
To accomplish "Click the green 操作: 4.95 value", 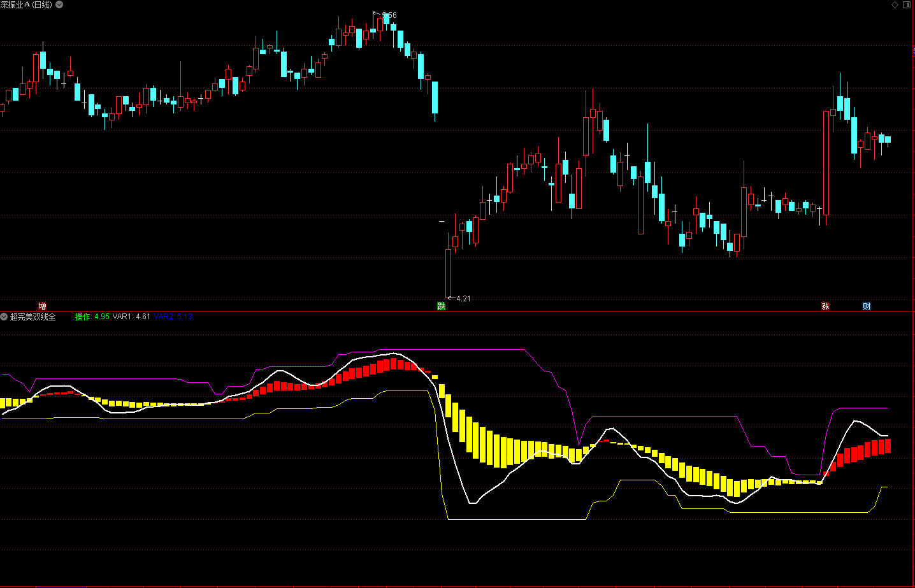I will [92, 317].
